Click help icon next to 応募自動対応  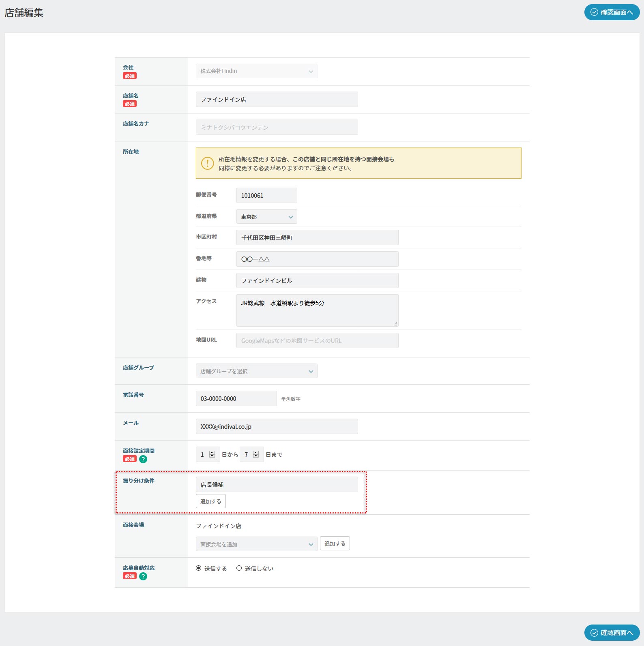pyautogui.click(x=143, y=576)
